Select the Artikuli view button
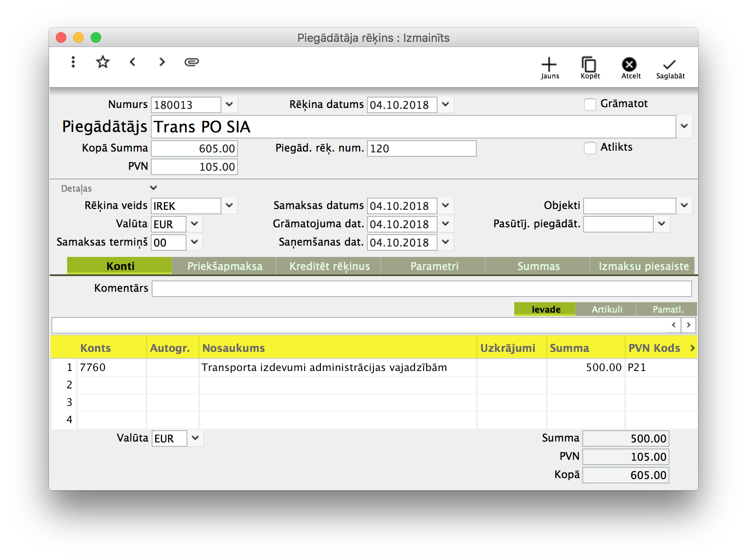The width and height of the screenshot is (747, 560). click(x=606, y=309)
